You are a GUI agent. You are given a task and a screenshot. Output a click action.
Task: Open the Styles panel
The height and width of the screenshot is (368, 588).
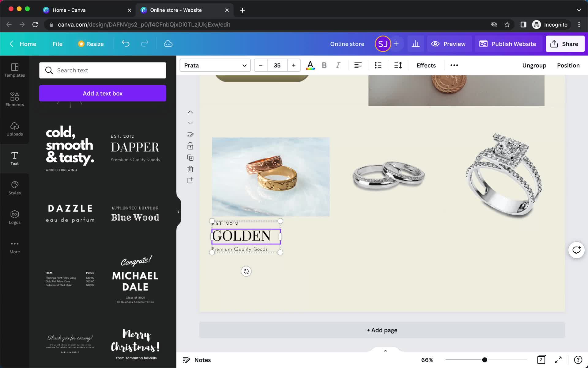pos(14,188)
